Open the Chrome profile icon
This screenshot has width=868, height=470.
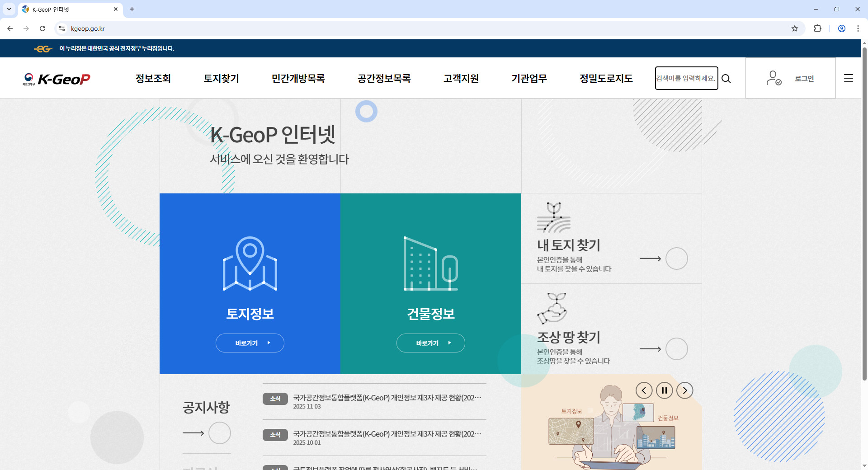tap(842, 28)
